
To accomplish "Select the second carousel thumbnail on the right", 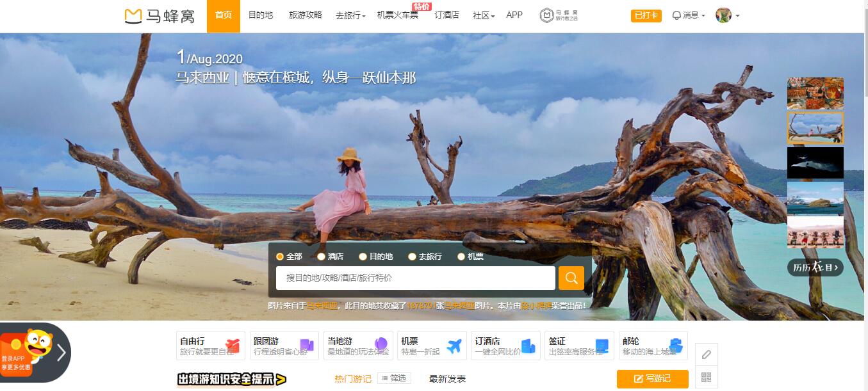I will (815, 127).
